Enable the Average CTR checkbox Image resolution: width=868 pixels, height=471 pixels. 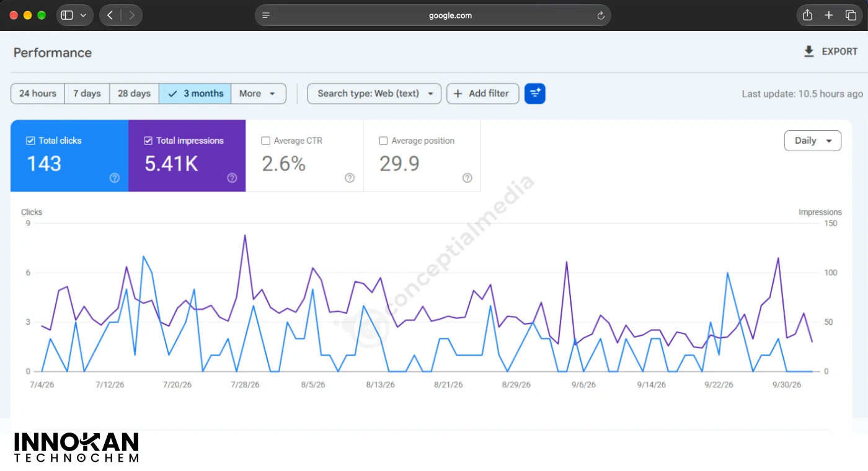(x=266, y=141)
